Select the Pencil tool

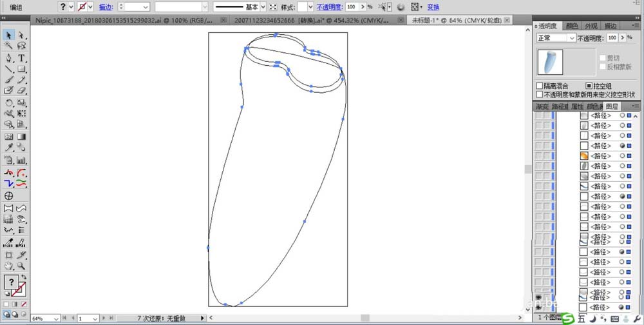click(21, 80)
